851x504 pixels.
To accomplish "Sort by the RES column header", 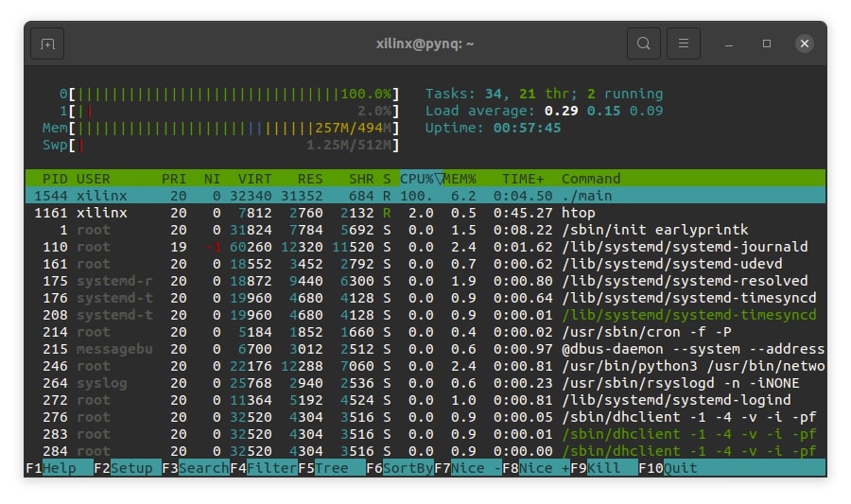I will coord(310,179).
